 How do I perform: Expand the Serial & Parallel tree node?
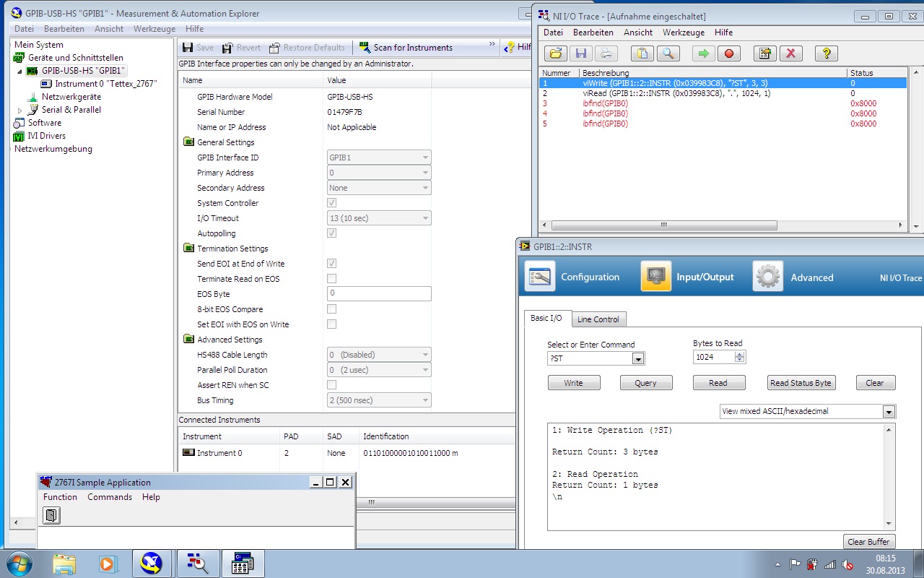click(x=20, y=110)
